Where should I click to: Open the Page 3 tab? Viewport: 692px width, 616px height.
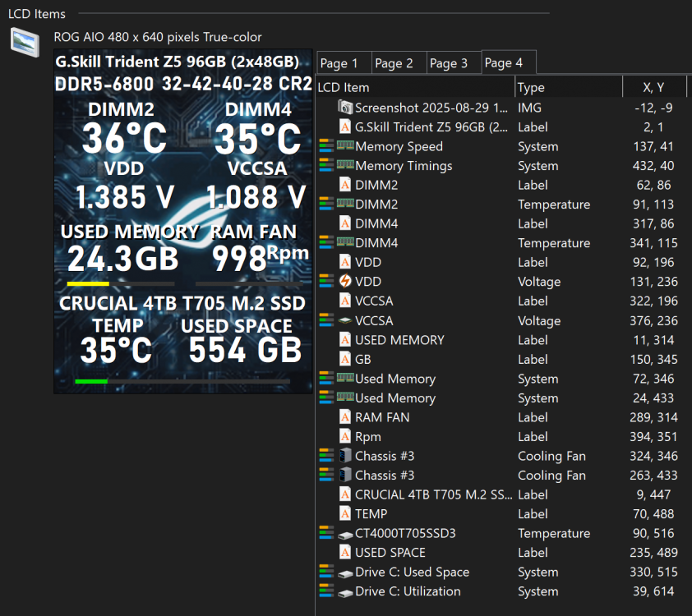[449, 63]
